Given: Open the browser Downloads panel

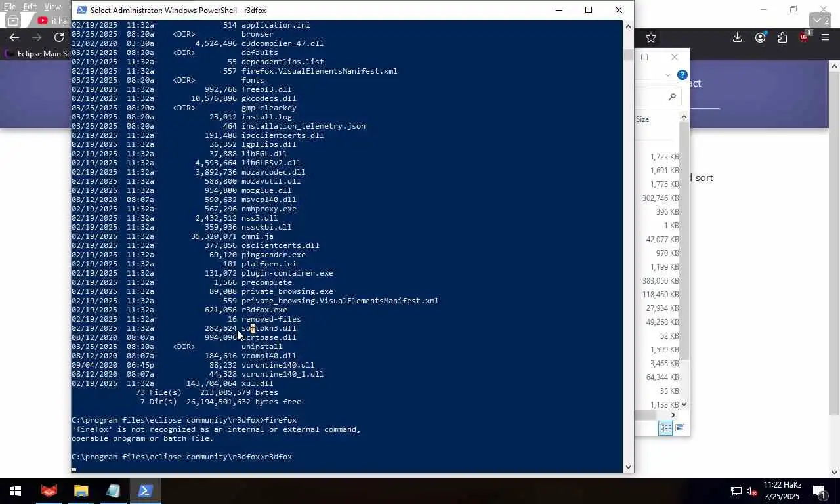Looking at the screenshot, I should (737, 37).
